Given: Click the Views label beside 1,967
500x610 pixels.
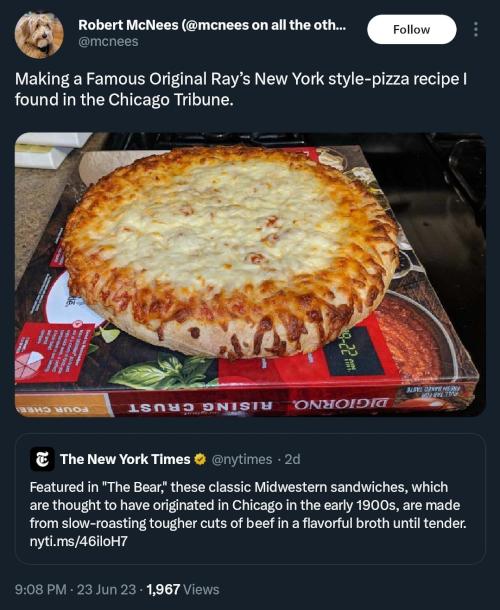Looking at the screenshot, I should point(201,589).
